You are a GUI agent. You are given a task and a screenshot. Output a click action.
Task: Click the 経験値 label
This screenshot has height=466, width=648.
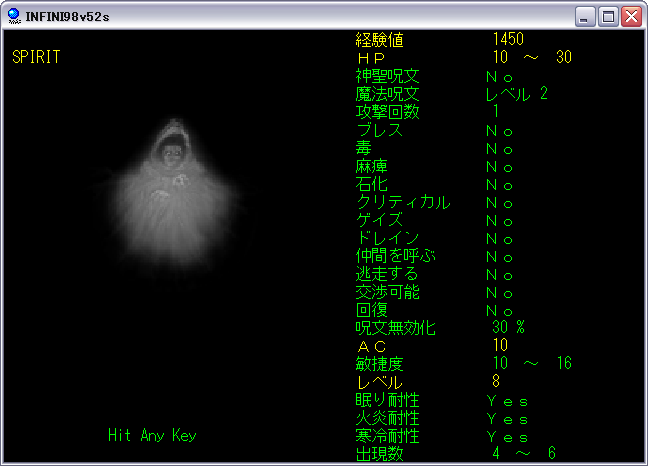379,40
